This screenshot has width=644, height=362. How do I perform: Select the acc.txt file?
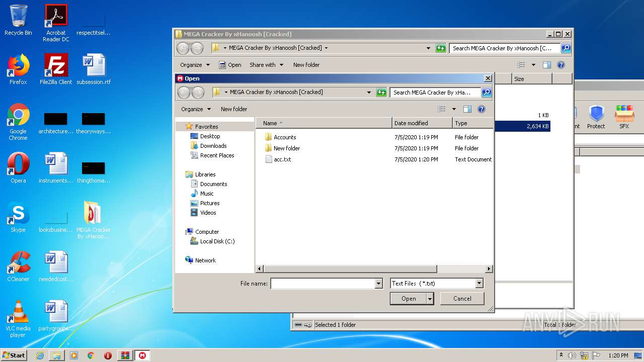278,159
